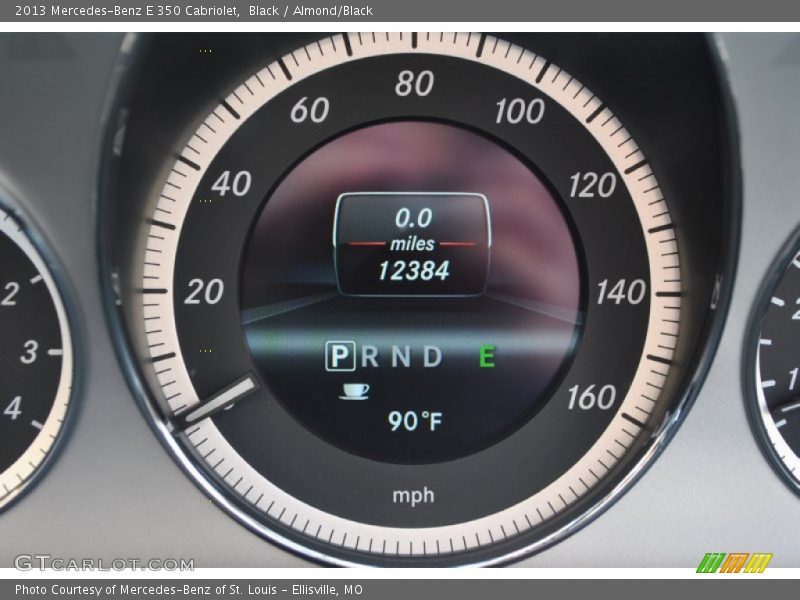This screenshot has width=800, height=600.
Task: Click the '2013 Mercedes-Benz E 350 Cabriolet' caption
Action: pos(127,10)
